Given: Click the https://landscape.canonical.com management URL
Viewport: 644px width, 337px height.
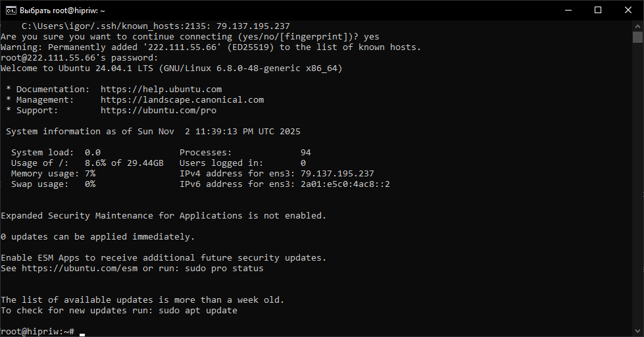Looking at the screenshot, I should click(x=182, y=100).
